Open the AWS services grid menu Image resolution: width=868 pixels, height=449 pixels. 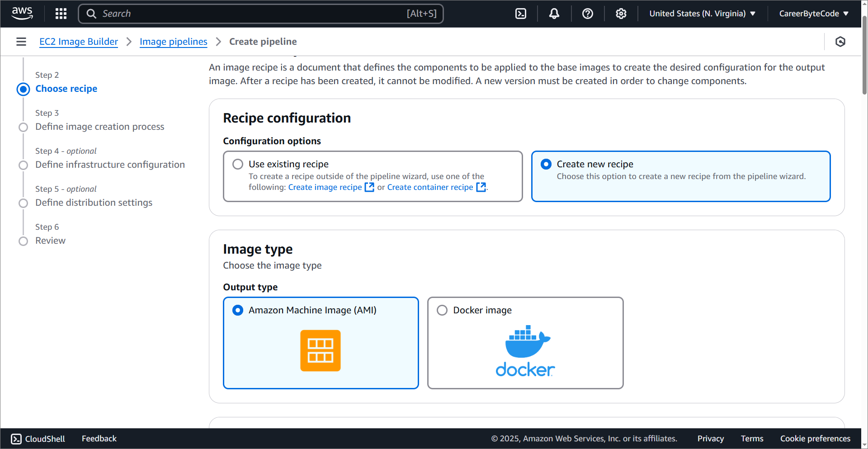click(x=61, y=13)
